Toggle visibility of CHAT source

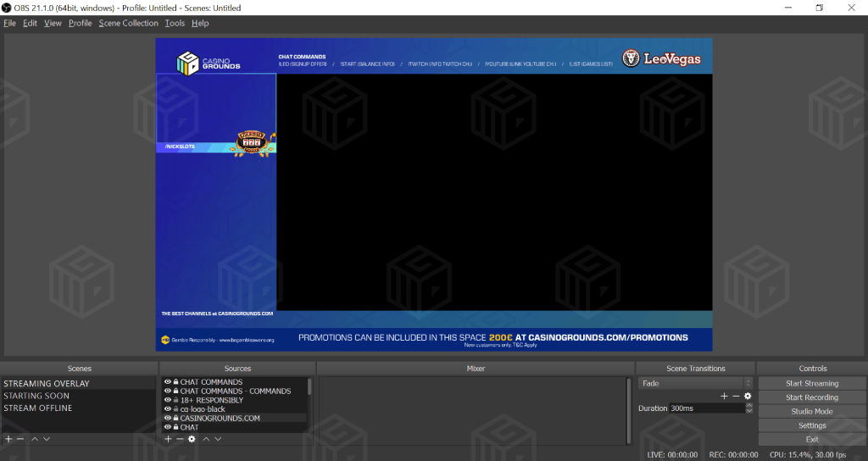coord(168,427)
